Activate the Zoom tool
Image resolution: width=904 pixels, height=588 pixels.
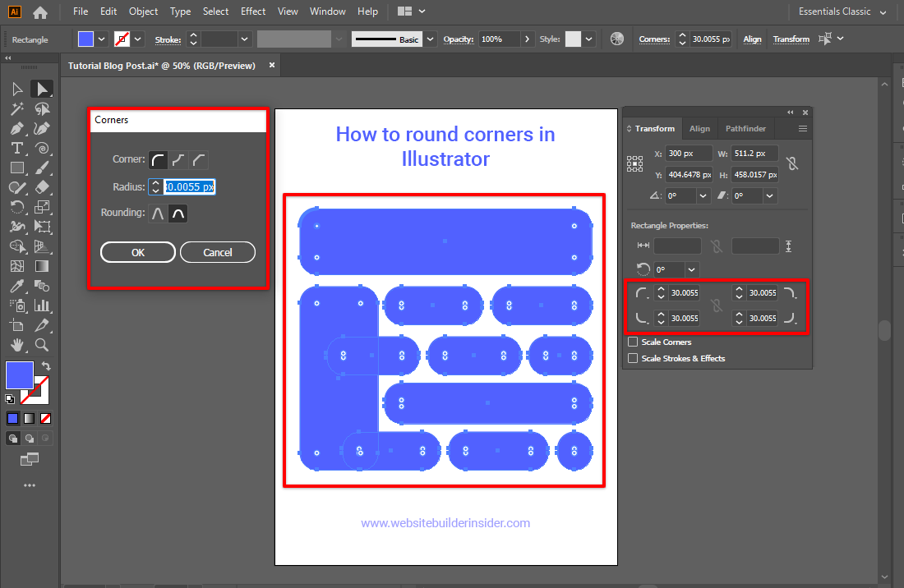coord(41,345)
